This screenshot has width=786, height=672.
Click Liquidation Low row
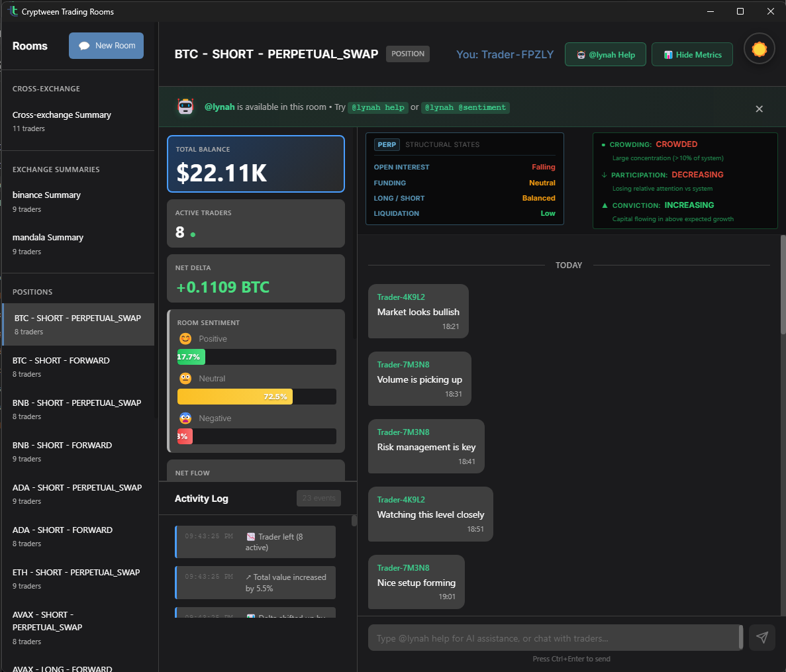[x=464, y=213]
